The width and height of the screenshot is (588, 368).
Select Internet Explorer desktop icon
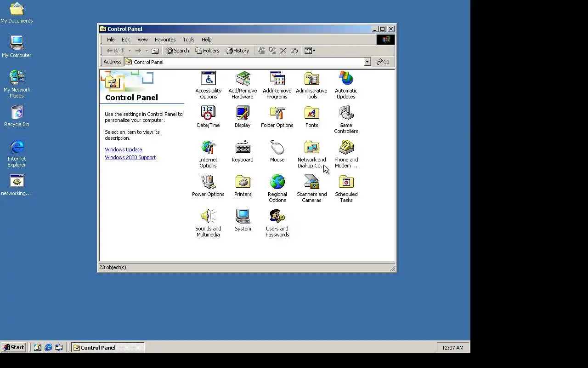[x=17, y=154]
